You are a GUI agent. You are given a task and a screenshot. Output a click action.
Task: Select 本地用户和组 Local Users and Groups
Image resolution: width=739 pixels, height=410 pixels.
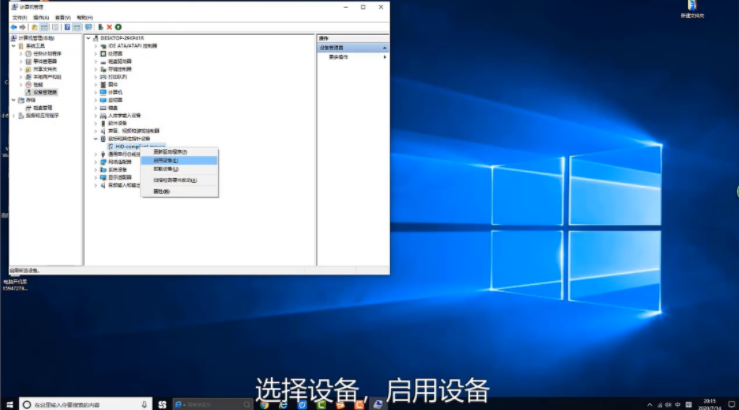click(x=47, y=77)
